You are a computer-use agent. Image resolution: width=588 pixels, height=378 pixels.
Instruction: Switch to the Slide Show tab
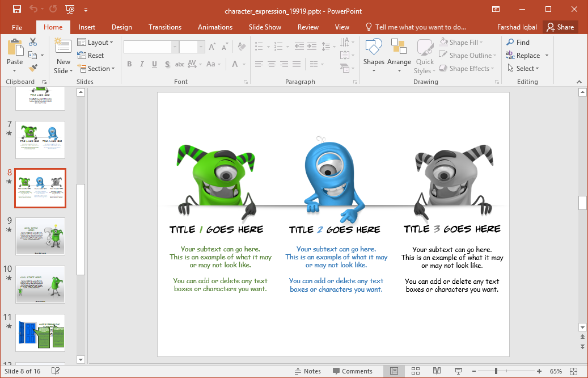265,27
